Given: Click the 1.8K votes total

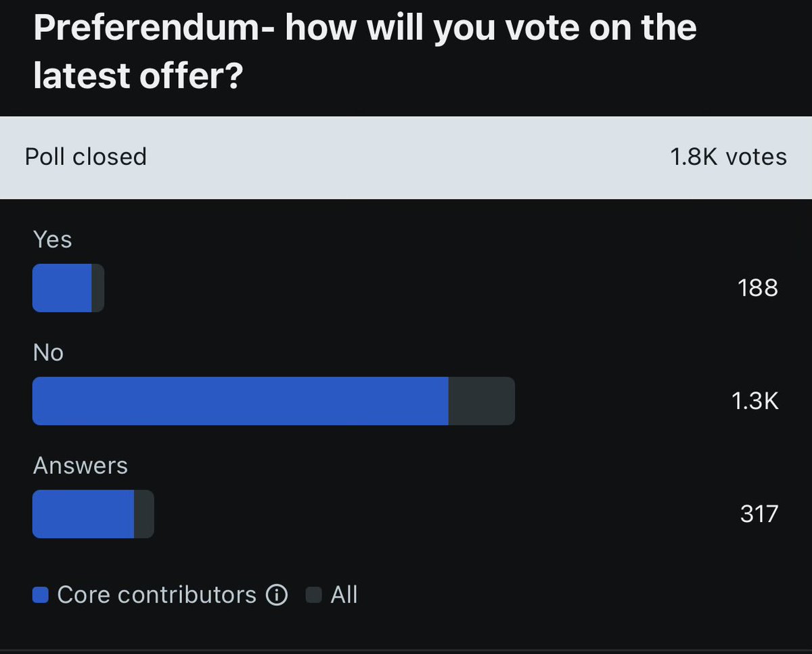Looking at the screenshot, I should (x=728, y=157).
